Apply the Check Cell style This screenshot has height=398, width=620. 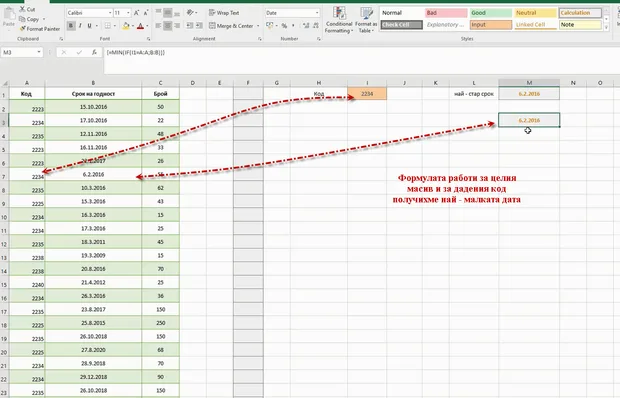tap(402, 25)
